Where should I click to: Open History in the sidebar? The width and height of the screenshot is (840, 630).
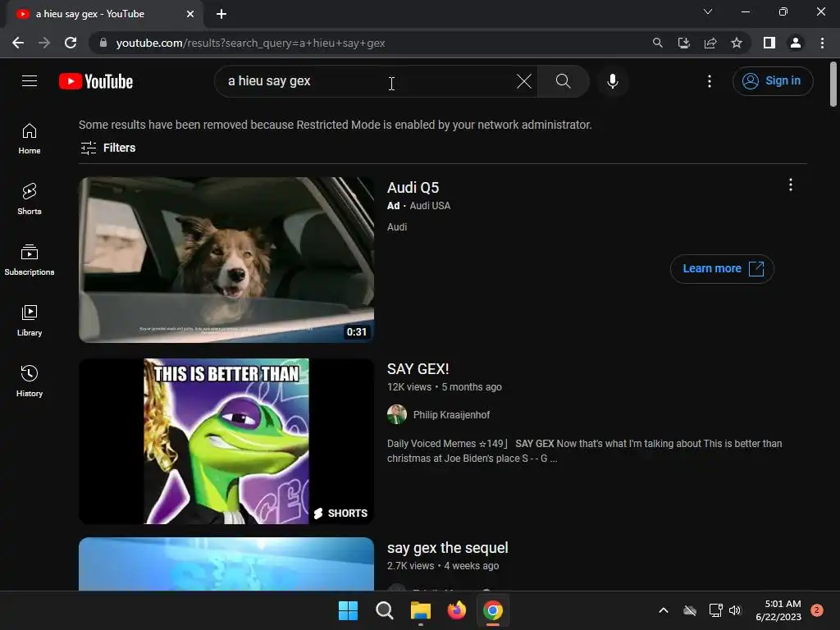30,381
